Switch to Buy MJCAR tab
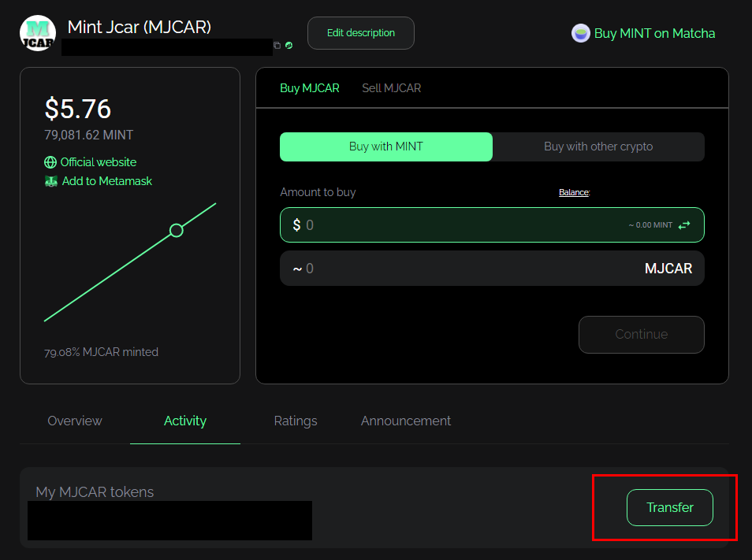The image size is (752, 560). [x=309, y=88]
